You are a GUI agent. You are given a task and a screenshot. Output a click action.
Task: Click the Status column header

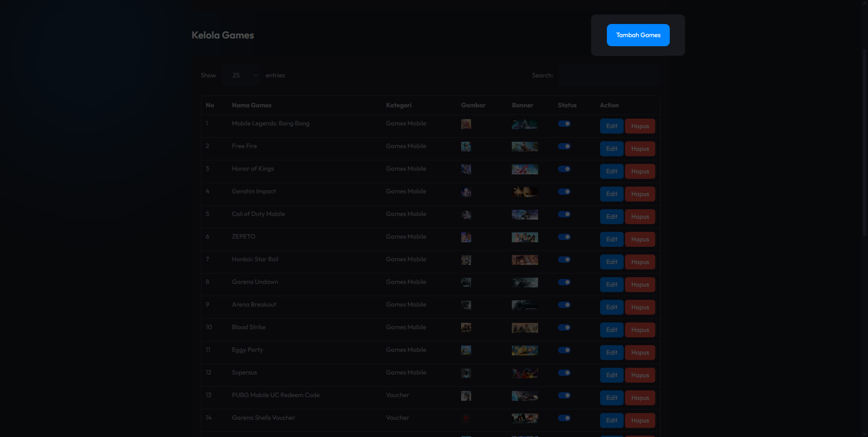(567, 105)
